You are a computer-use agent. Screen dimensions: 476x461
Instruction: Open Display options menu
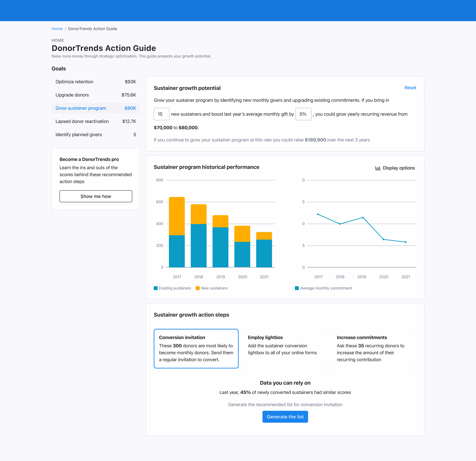pos(398,168)
